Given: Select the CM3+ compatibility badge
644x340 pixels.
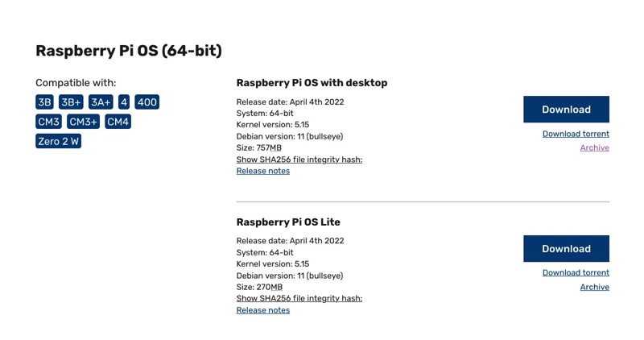Looking at the screenshot, I should [83, 122].
